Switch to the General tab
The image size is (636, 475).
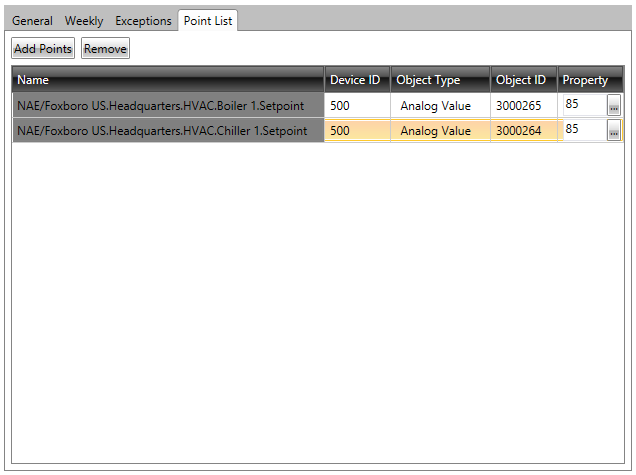click(32, 21)
